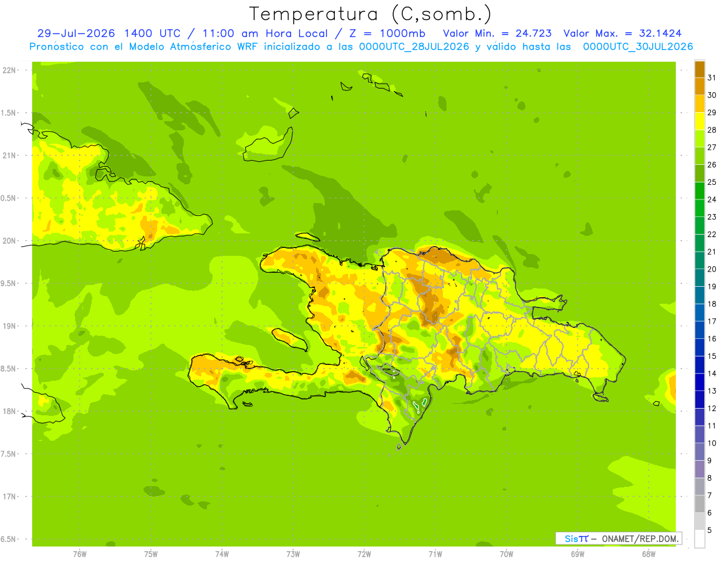This screenshot has width=728, height=562.
Task: Click the 69W longitude axis label
Action: pyautogui.click(x=578, y=554)
